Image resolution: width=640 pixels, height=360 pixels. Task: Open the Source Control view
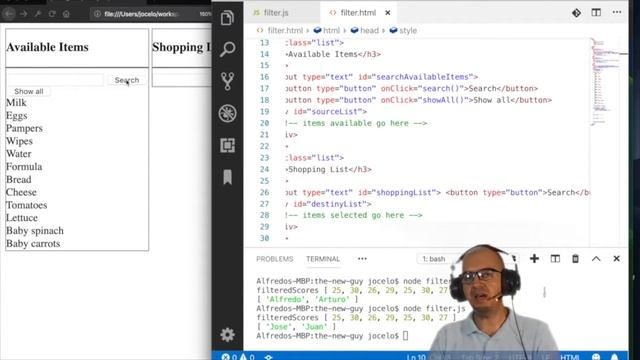point(227,81)
